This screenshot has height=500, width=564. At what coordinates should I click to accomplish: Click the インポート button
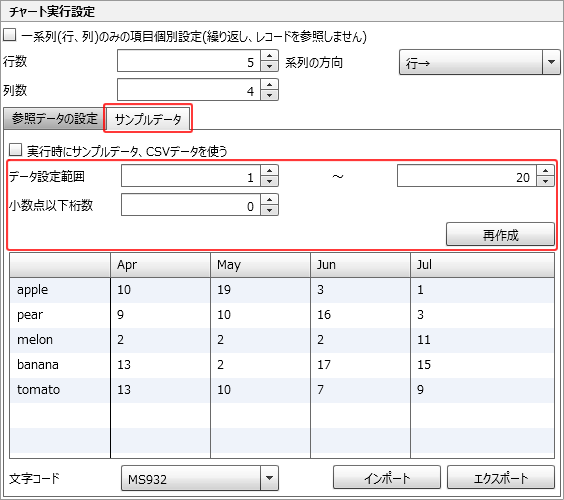[x=387, y=477]
